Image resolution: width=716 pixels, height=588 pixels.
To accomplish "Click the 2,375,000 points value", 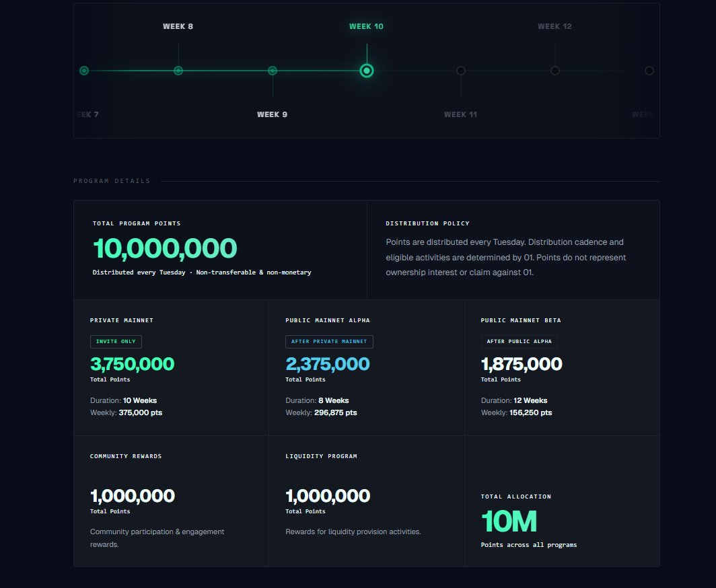I will pos(328,364).
